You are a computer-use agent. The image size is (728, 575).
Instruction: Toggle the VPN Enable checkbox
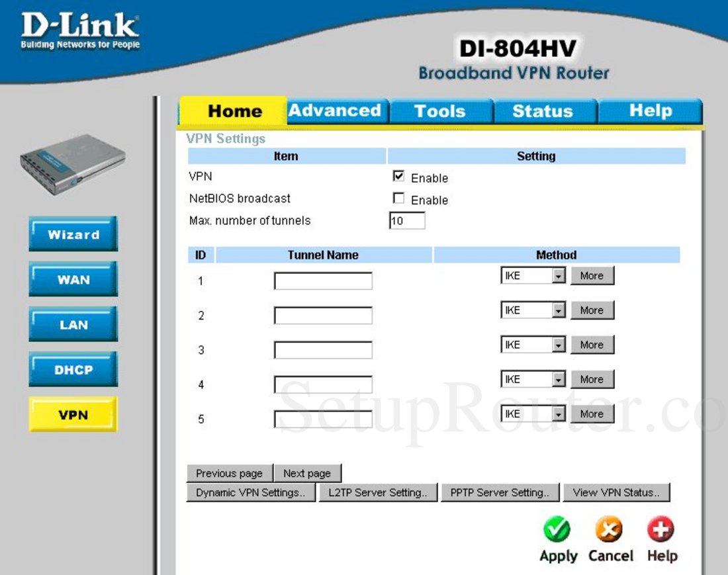pyautogui.click(x=398, y=176)
